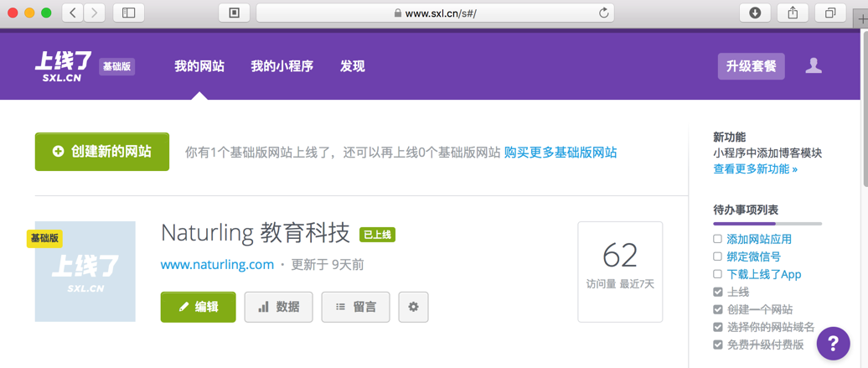
Task: Click the 待办事项 progress bar
Action: pos(767,224)
